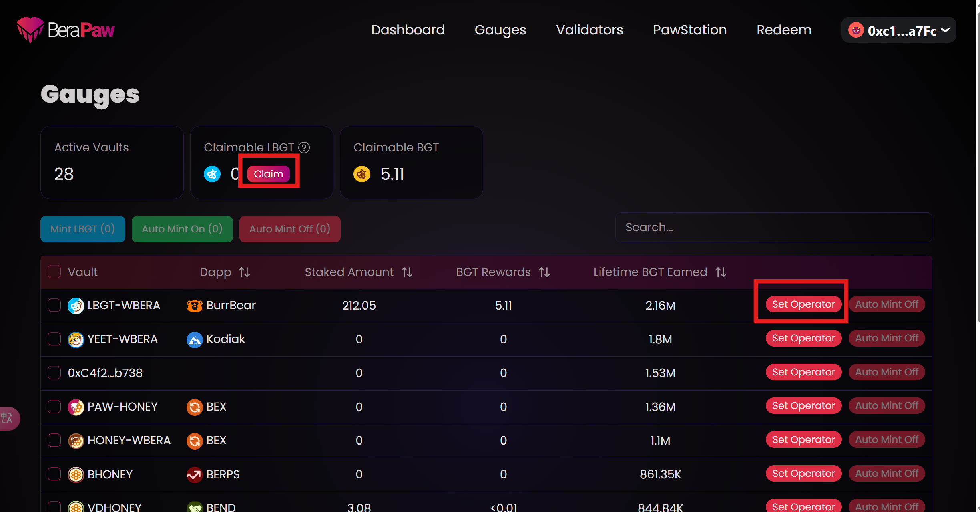Open the 0xc1...a7Fc wallet dropdown
Screen dimensions: 980x512
tap(898, 30)
